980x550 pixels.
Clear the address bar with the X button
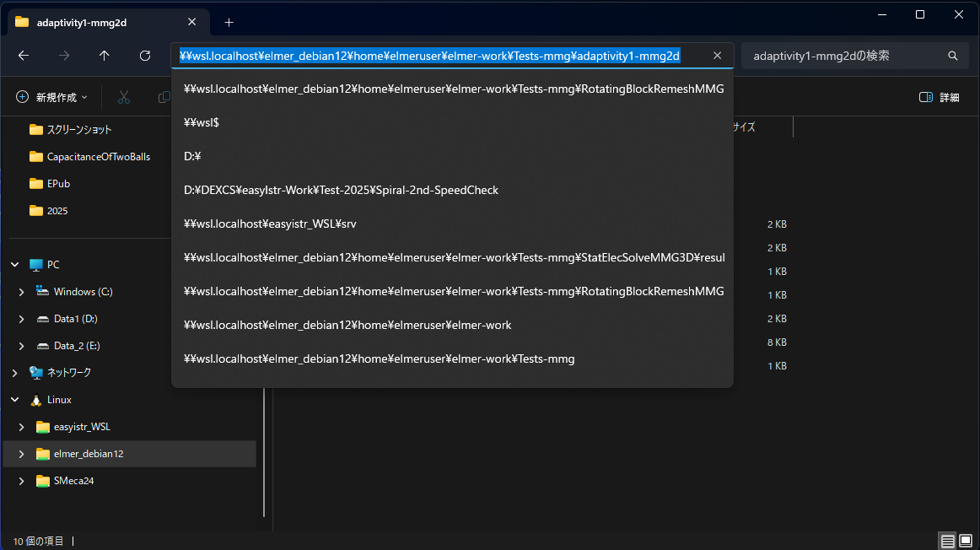717,56
